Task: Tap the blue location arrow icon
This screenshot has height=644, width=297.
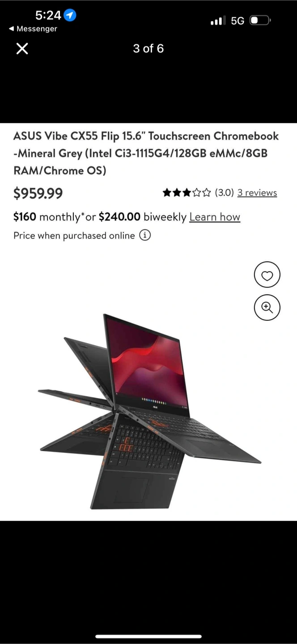Action: (70, 15)
